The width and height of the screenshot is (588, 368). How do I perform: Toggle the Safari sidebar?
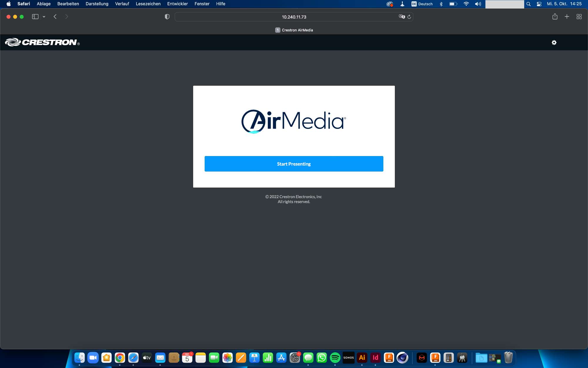(x=35, y=17)
